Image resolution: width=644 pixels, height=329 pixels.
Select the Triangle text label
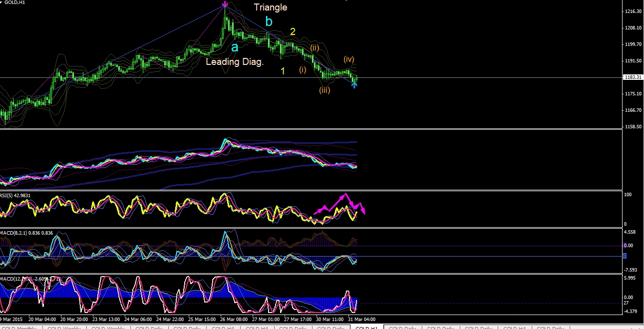click(271, 7)
